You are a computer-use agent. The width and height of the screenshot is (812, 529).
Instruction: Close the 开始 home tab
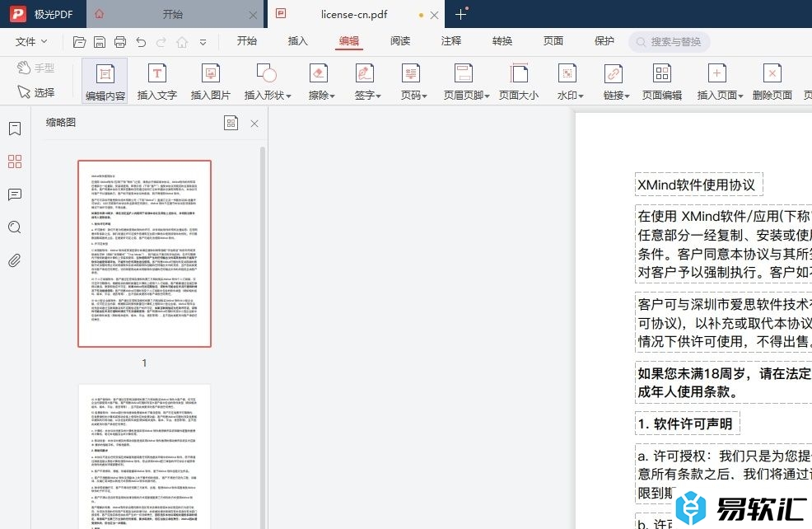(253, 15)
